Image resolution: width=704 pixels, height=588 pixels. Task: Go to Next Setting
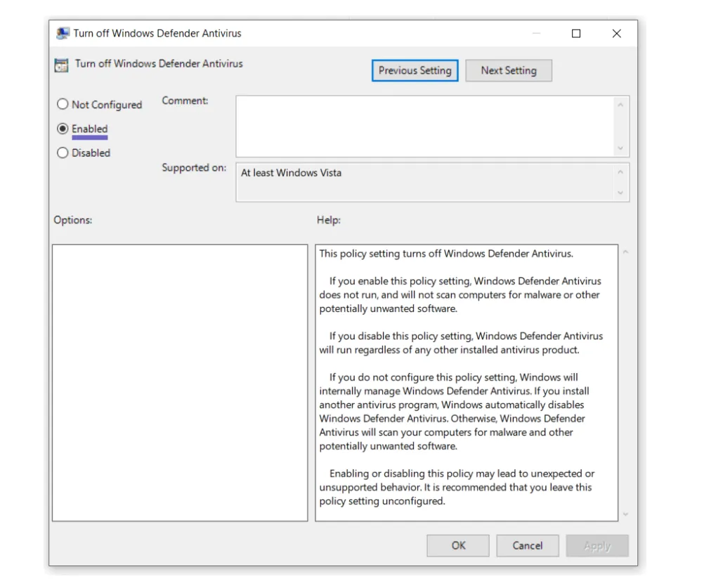(509, 70)
